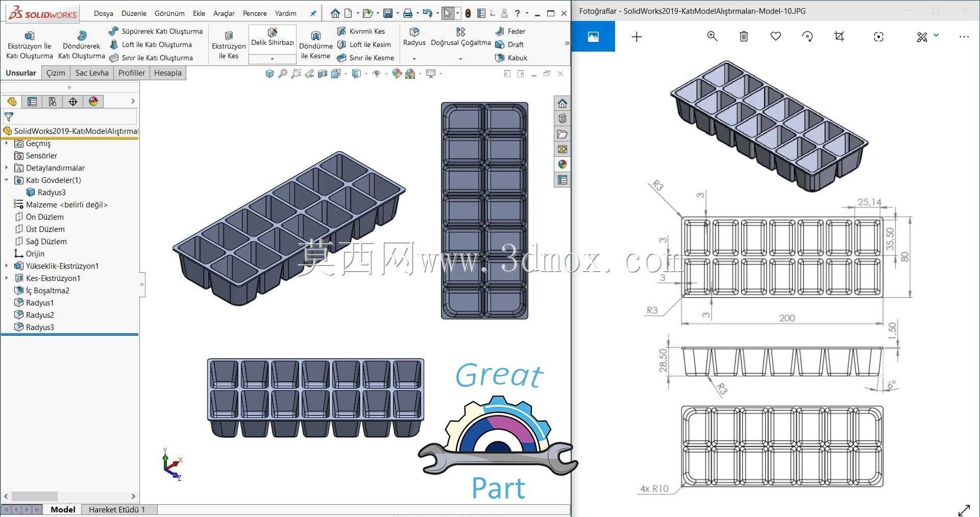Choose Süpürerek Katı Oluşturma sweep tool
Image resolution: width=980 pixels, height=517 pixels.
point(156,31)
